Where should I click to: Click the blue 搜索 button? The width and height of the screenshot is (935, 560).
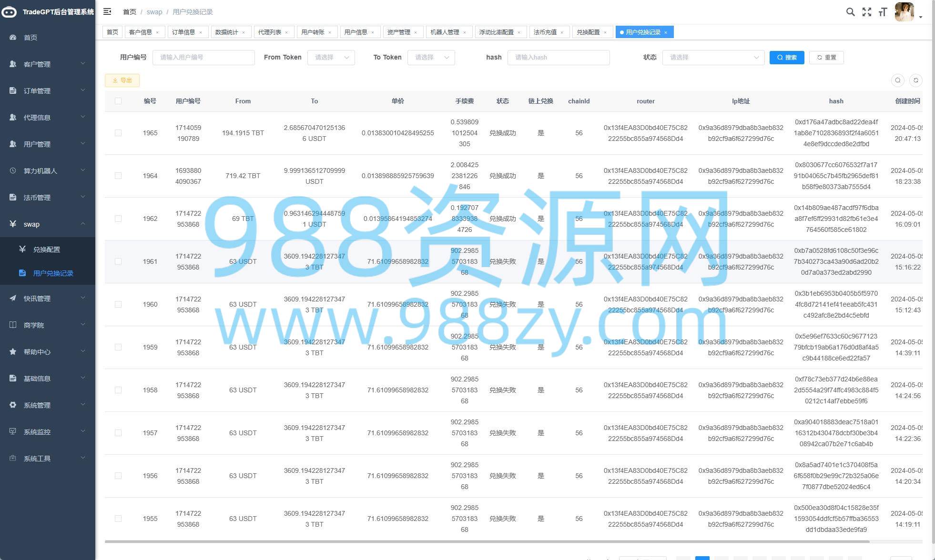[787, 57]
